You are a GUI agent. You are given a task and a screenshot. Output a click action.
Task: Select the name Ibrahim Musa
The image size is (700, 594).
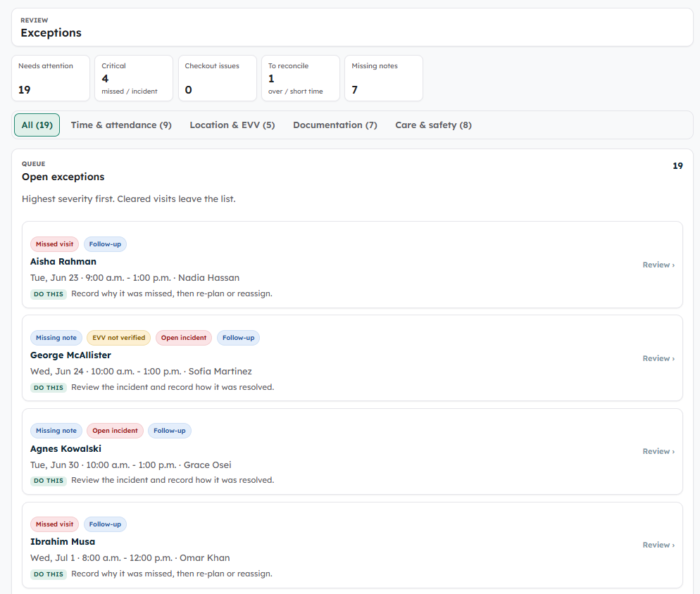63,542
